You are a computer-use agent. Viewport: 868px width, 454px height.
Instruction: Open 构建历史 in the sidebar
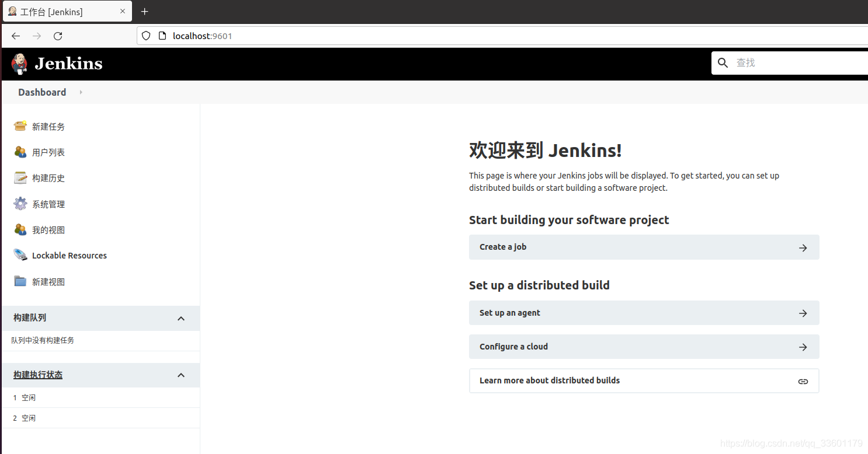coord(48,178)
